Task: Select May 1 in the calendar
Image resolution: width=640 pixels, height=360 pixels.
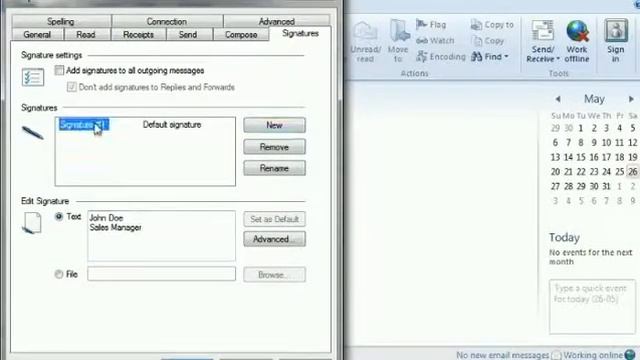Action: (x=581, y=128)
